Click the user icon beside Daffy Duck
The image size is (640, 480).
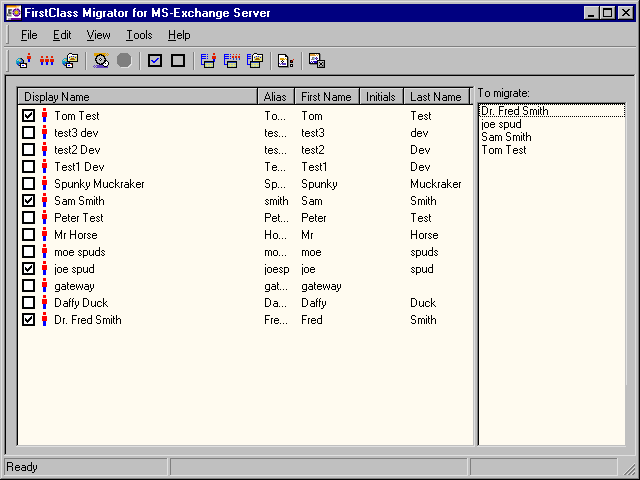coord(44,303)
